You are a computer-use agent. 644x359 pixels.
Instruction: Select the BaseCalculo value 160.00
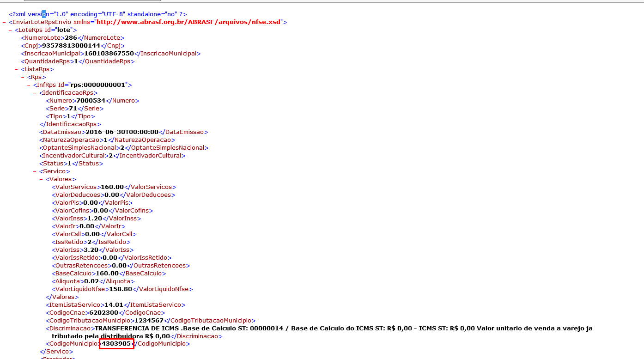pos(107,274)
